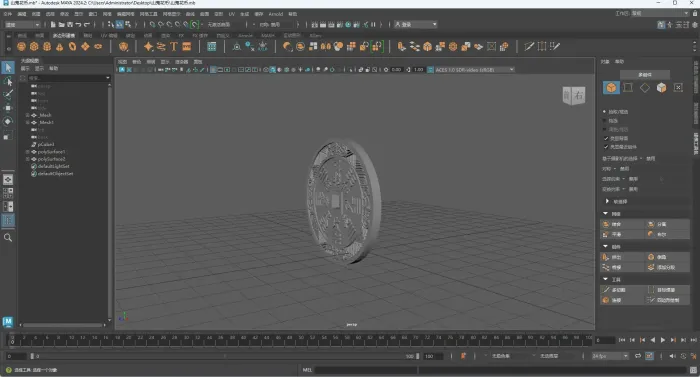700x377 pixels.
Task: Click the Multi-Cut knife shelf icon
Action: (529, 46)
